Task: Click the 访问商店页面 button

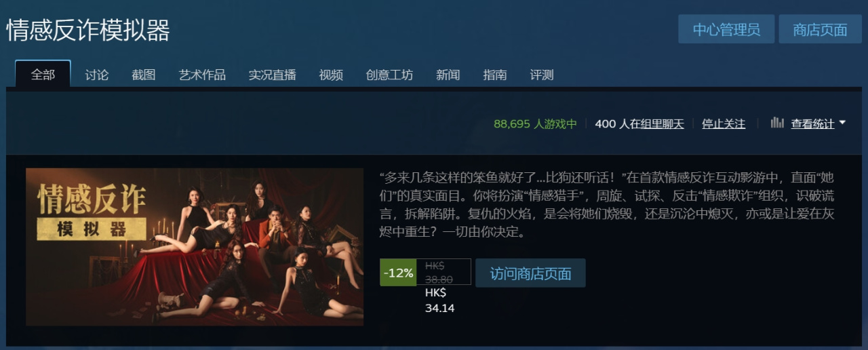Action: click(x=530, y=273)
